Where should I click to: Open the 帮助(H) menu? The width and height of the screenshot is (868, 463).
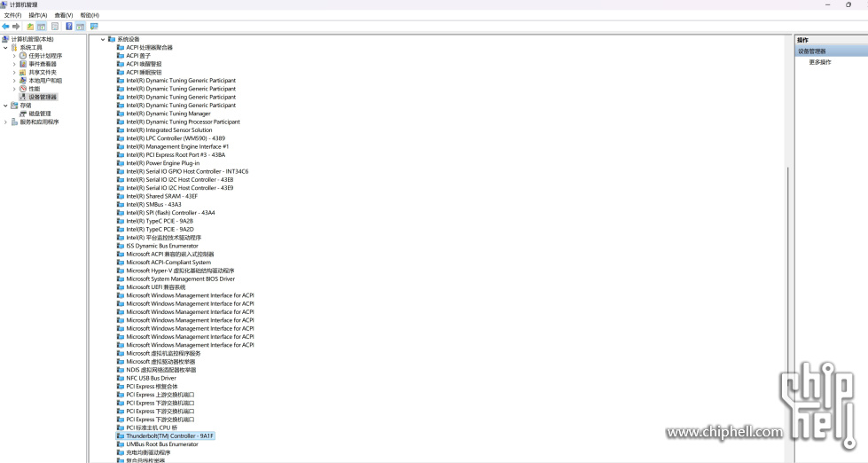(90, 15)
